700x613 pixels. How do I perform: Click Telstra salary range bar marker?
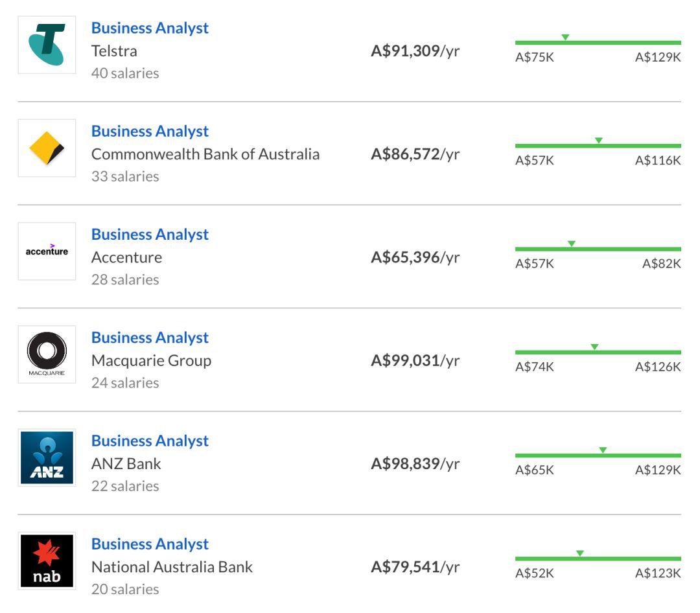point(565,37)
